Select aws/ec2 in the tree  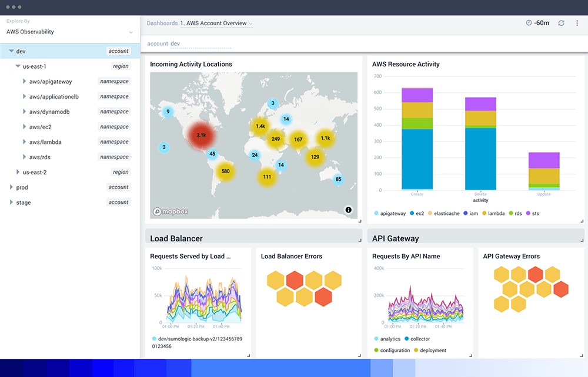coord(41,127)
